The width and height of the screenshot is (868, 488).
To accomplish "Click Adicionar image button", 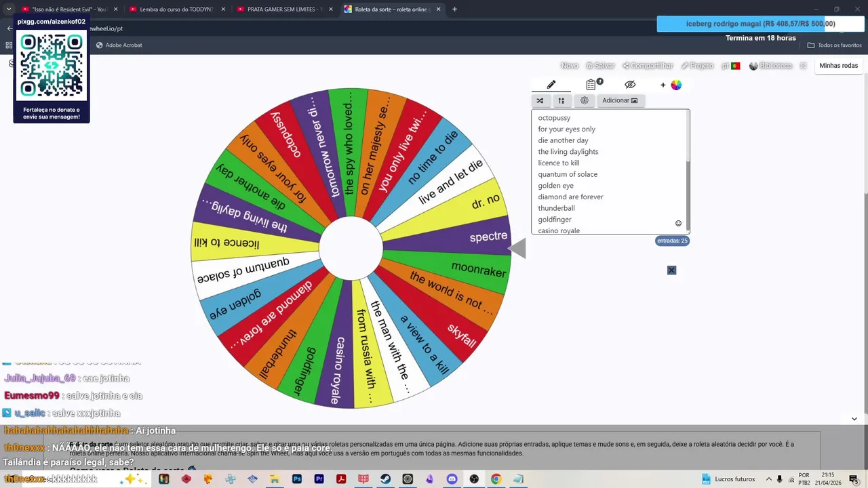I will click(x=620, y=100).
